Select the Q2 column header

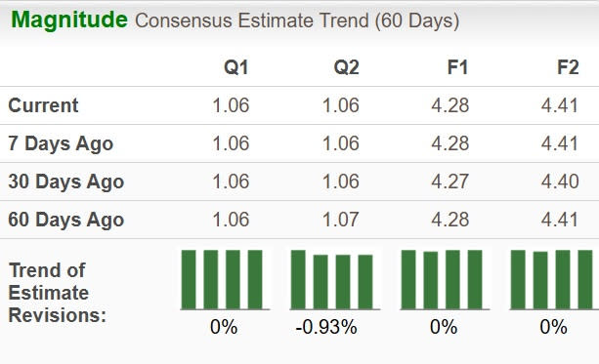coord(346,67)
